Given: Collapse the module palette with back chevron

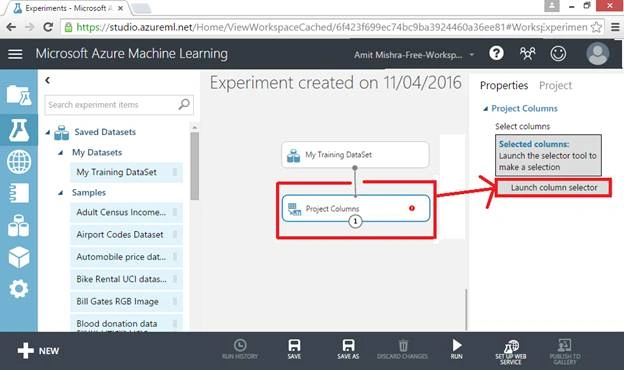Looking at the screenshot, I should point(48,80).
